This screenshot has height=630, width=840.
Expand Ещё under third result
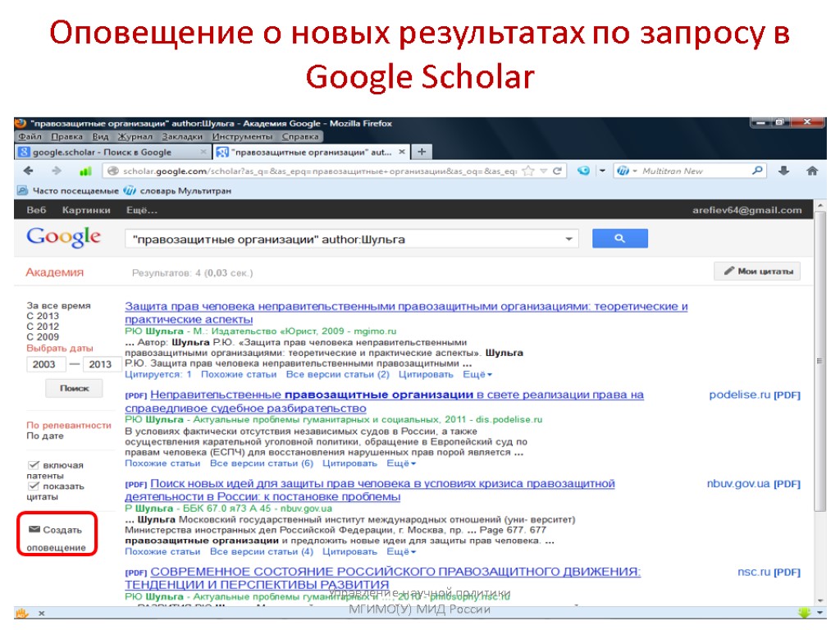click(x=401, y=551)
